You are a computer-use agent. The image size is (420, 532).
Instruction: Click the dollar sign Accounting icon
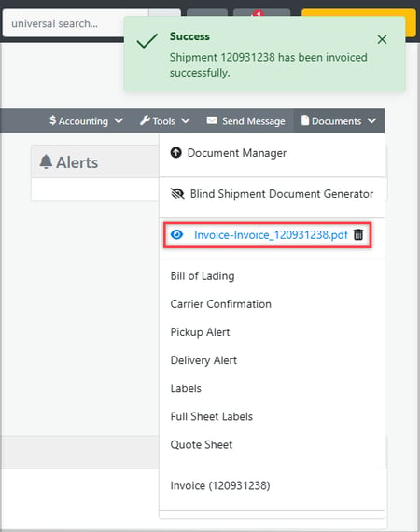click(x=52, y=120)
